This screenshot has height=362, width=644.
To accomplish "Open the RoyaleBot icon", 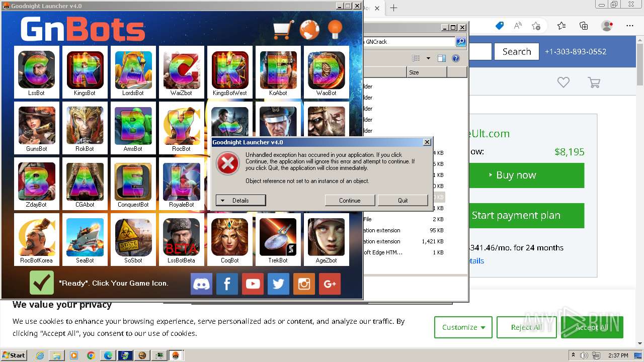I will tap(181, 184).
